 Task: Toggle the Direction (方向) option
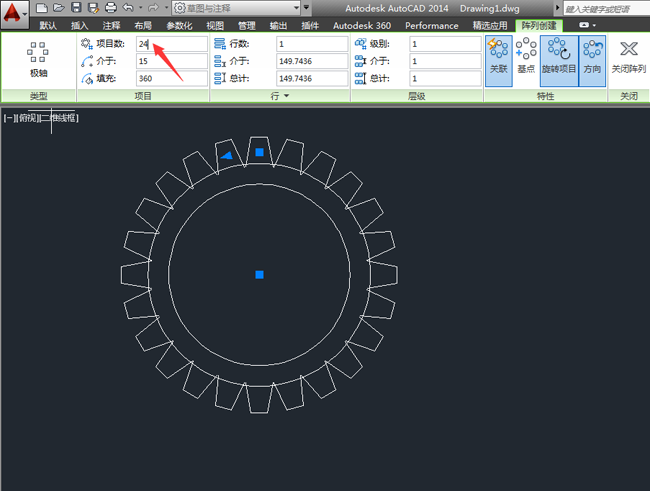click(593, 59)
